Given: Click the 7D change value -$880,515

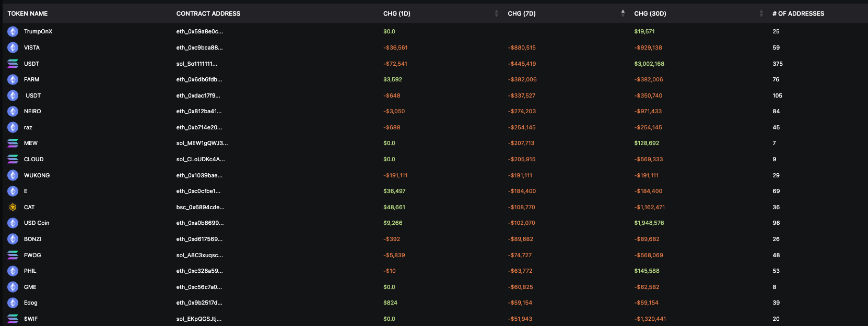Looking at the screenshot, I should 522,47.
